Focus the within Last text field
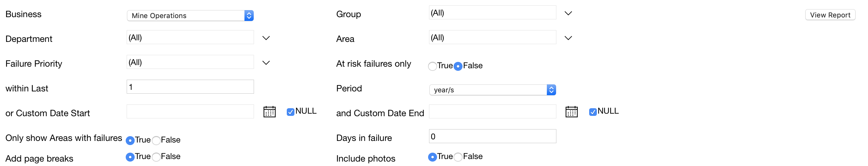Screen dimensions: 868x166 pyautogui.click(x=190, y=87)
